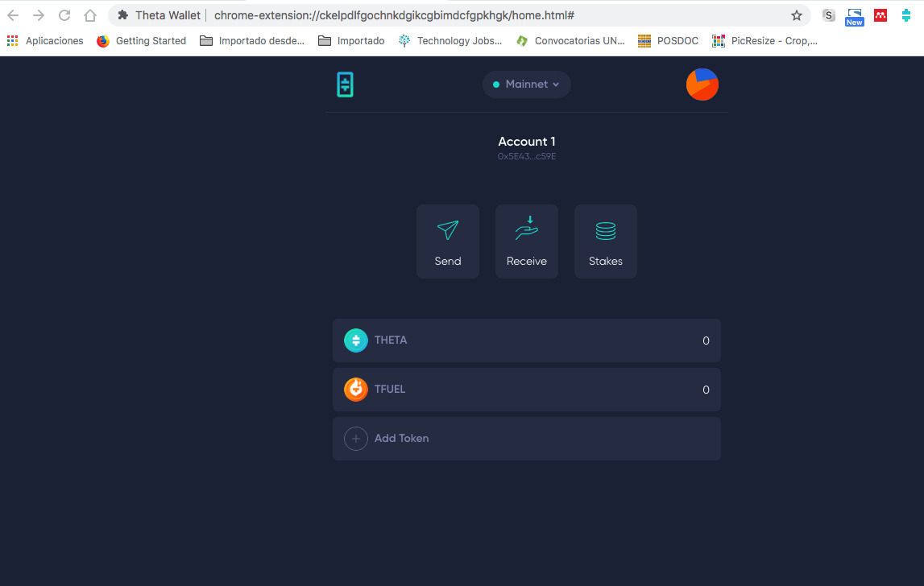This screenshot has height=586, width=924.
Task: Select the THETA balance row
Action: [x=526, y=340]
